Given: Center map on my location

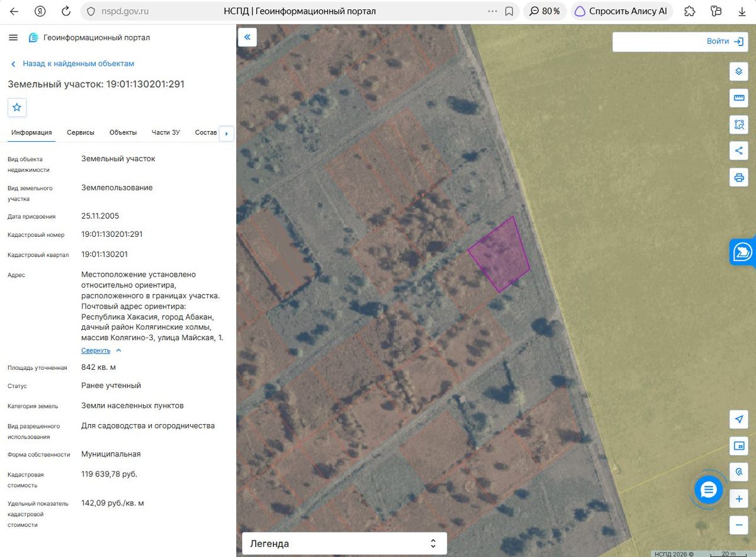Looking at the screenshot, I should pyautogui.click(x=739, y=419).
